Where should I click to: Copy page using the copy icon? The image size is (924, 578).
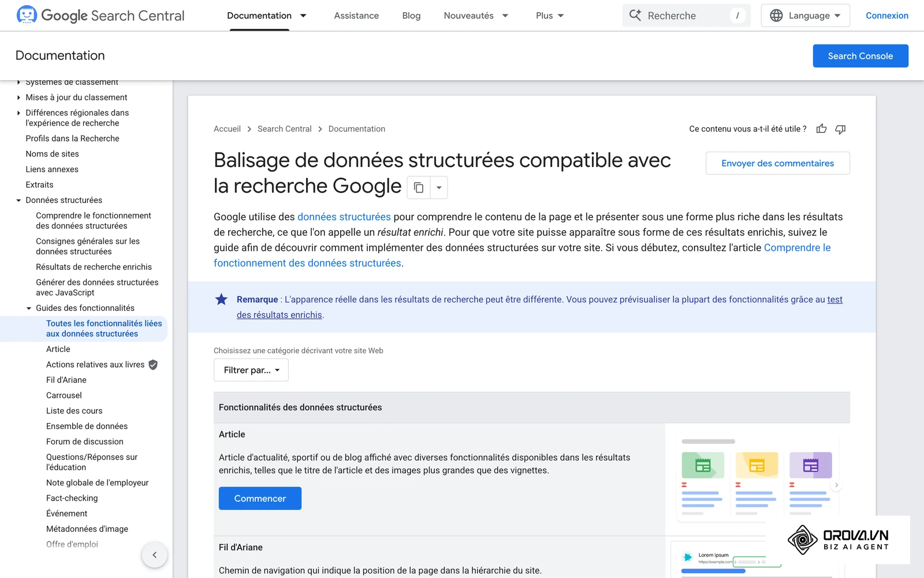point(419,187)
